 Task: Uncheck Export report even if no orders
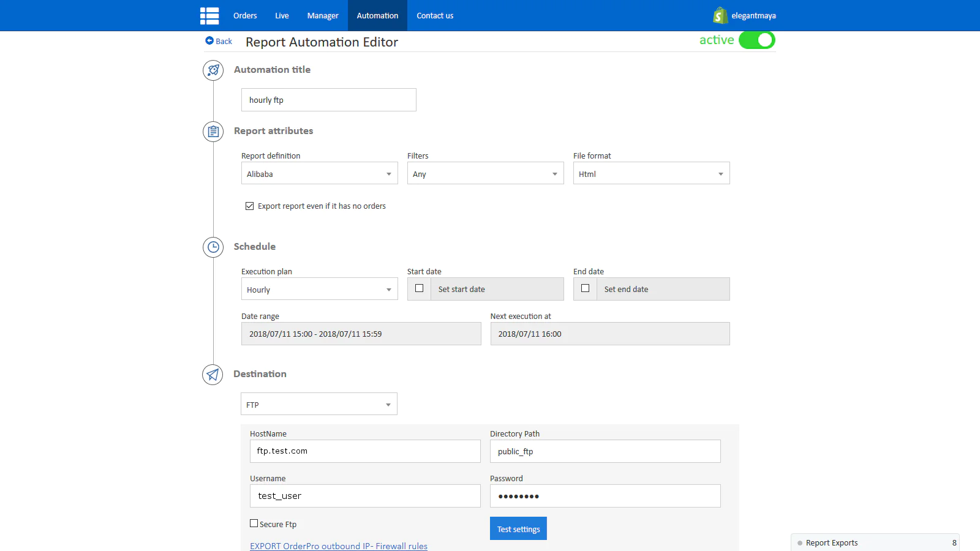[x=250, y=206]
